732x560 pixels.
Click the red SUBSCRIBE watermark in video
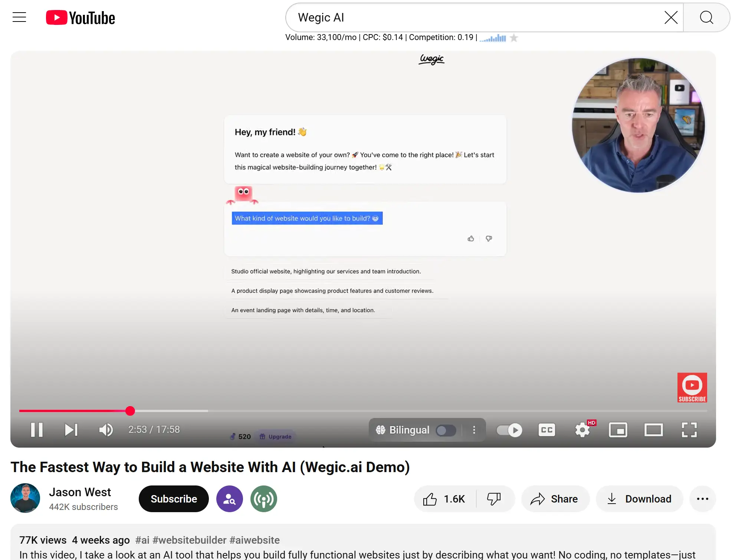692,388
